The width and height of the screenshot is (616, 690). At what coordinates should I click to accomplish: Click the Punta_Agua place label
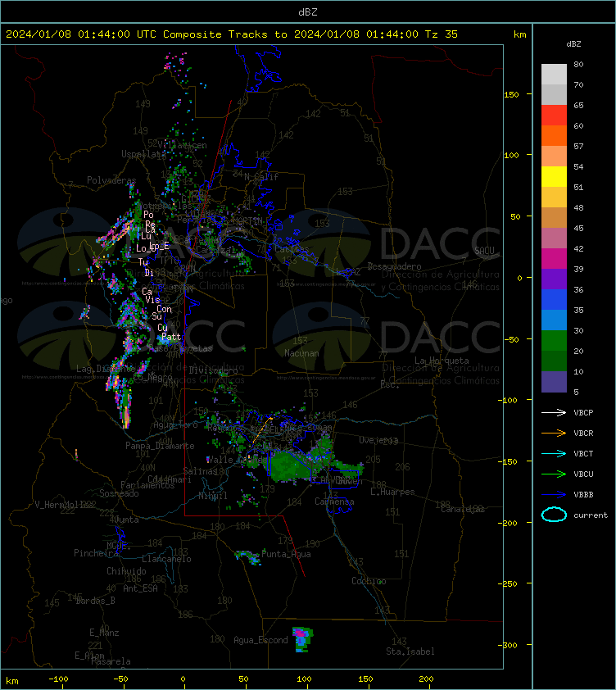coord(286,554)
